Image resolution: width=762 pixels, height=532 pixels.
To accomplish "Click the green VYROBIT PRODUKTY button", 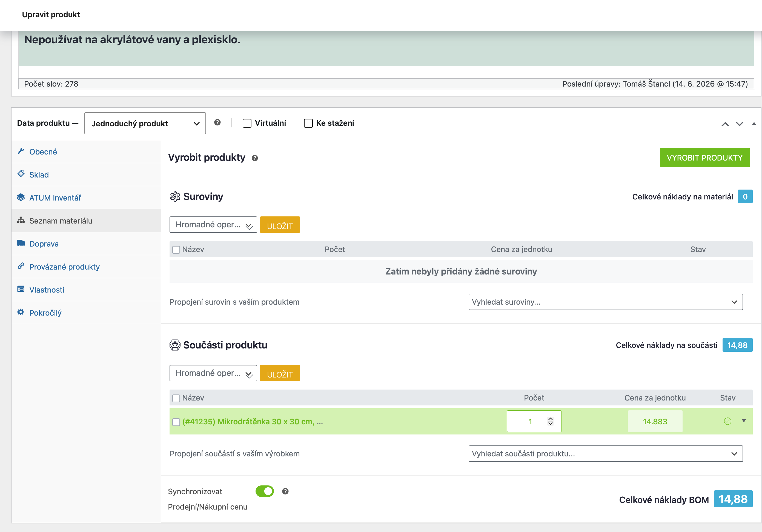I will pos(704,158).
